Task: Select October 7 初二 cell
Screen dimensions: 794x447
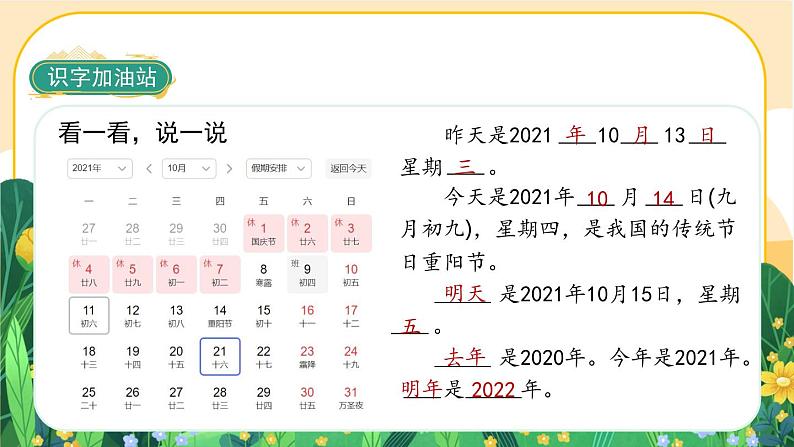Action: pos(220,274)
